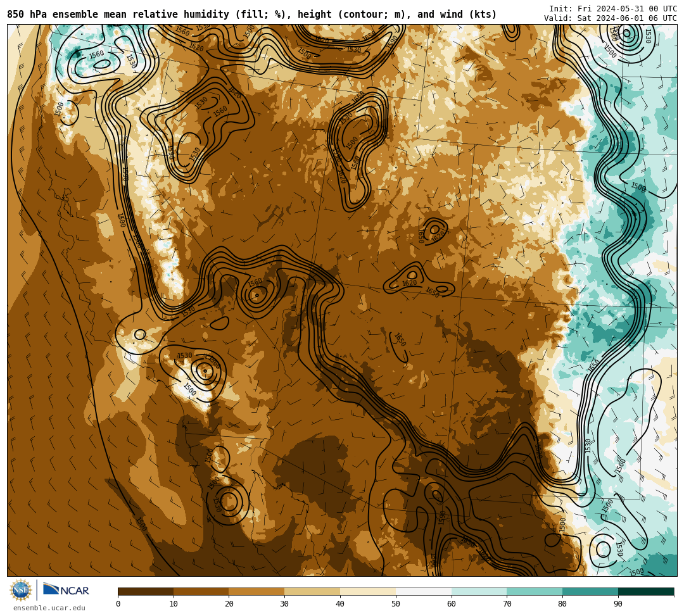Click the 80–90% dark teal colorbar segment
684x616 pixels.
click(x=590, y=591)
